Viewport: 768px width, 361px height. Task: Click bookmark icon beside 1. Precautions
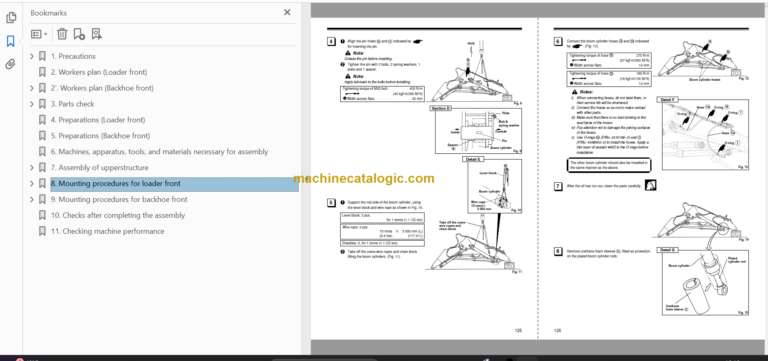(43, 56)
